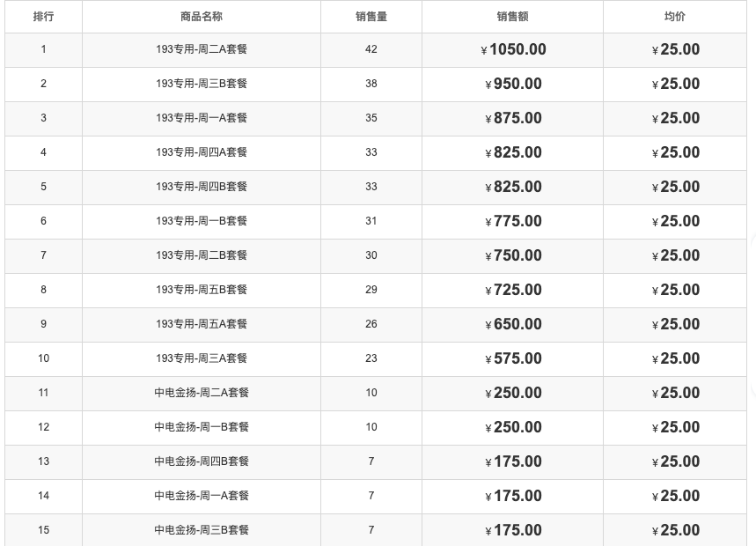The height and width of the screenshot is (546, 756).
Task: Click the 销售额 column header
Action: [512, 17]
